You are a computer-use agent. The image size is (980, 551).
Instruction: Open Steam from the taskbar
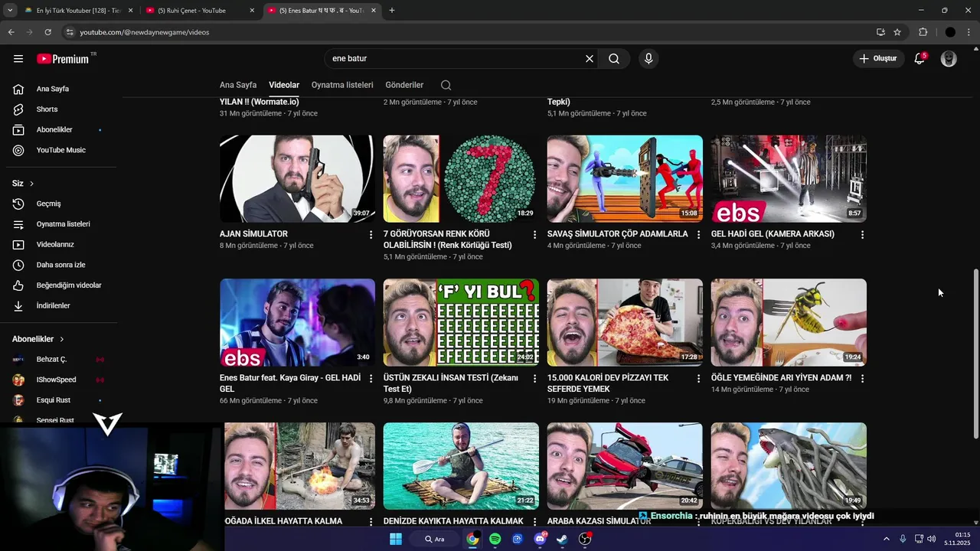[x=562, y=539]
